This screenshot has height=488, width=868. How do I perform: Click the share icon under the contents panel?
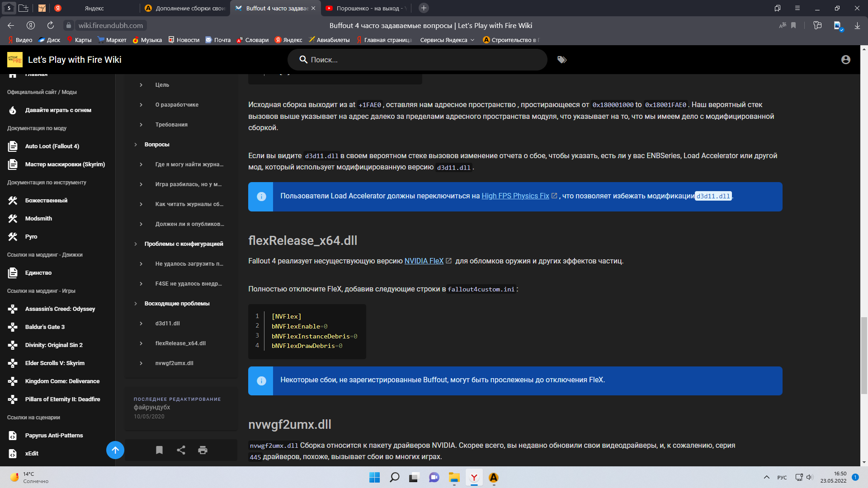point(181,450)
